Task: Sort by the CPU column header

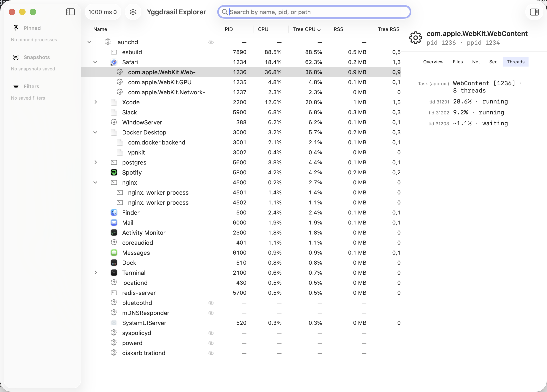Action: click(263, 29)
